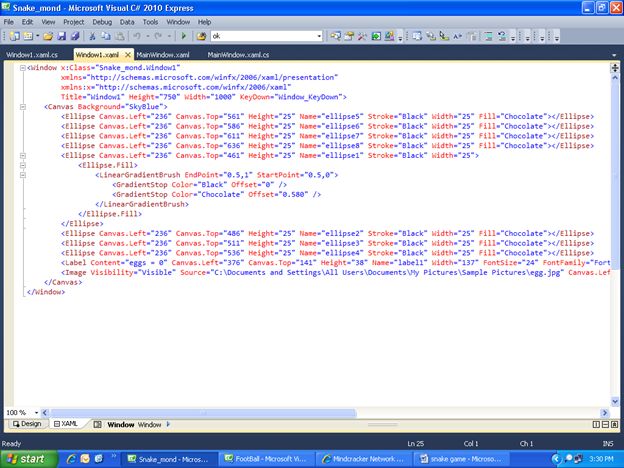This screenshot has height=468, width=624.
Task: Click the Find in Files icon
Action: [201, 36]
